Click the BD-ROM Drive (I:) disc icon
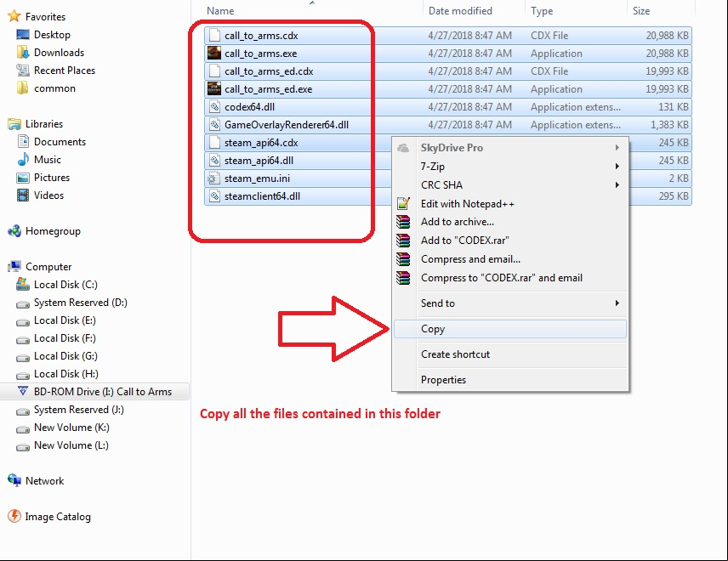This screenshot has width=728, height=561. pyautogui.click(x=23, y=391)
